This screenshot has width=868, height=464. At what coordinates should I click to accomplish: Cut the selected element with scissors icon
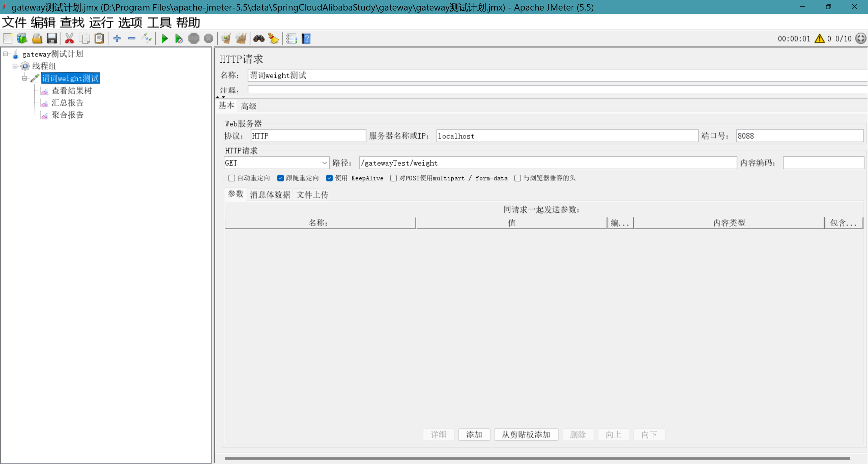69,38
